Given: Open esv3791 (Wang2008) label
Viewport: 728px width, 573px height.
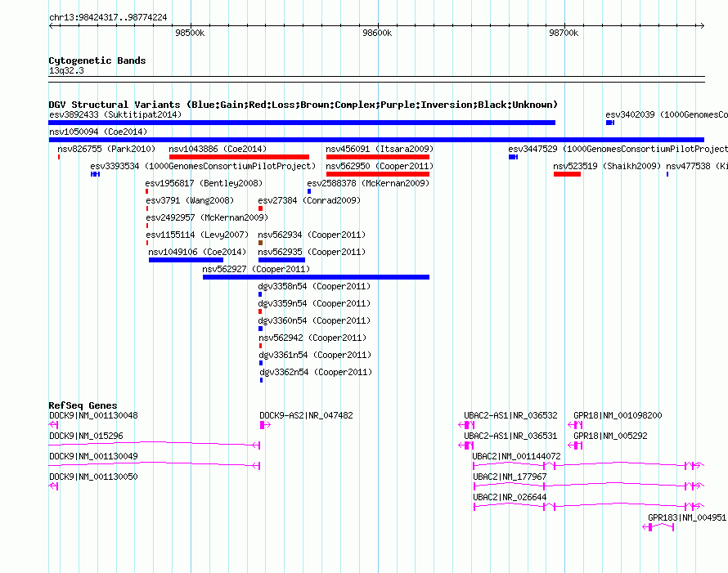Looking at the screenshot, I should coord(190,200).
